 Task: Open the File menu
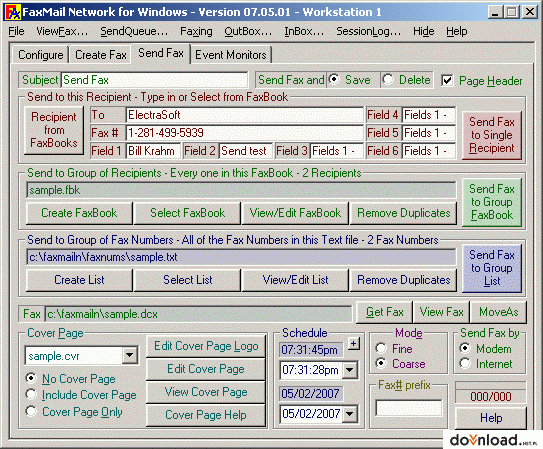coord(16,31)
